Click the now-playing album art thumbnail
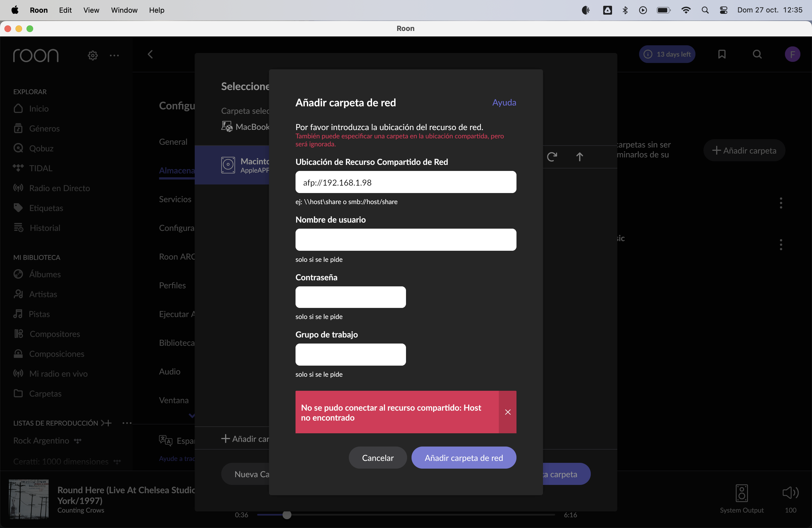 29,499
